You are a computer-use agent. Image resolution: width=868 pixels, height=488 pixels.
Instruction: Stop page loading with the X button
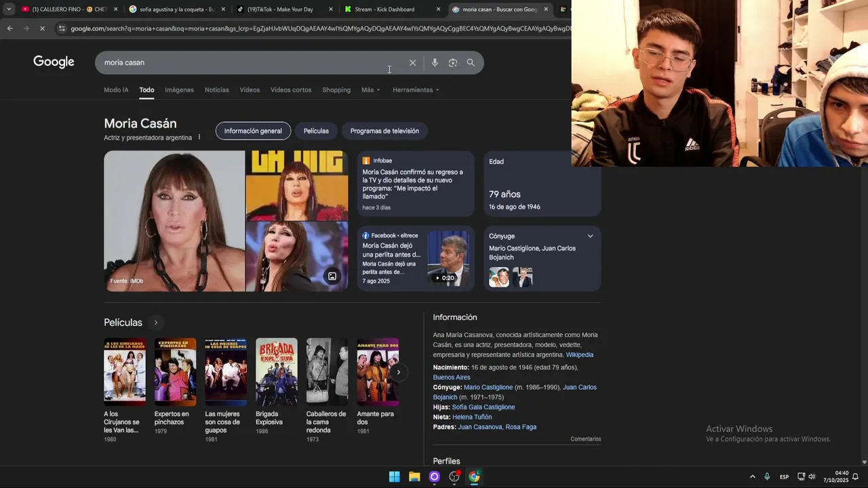coord(42,28)
